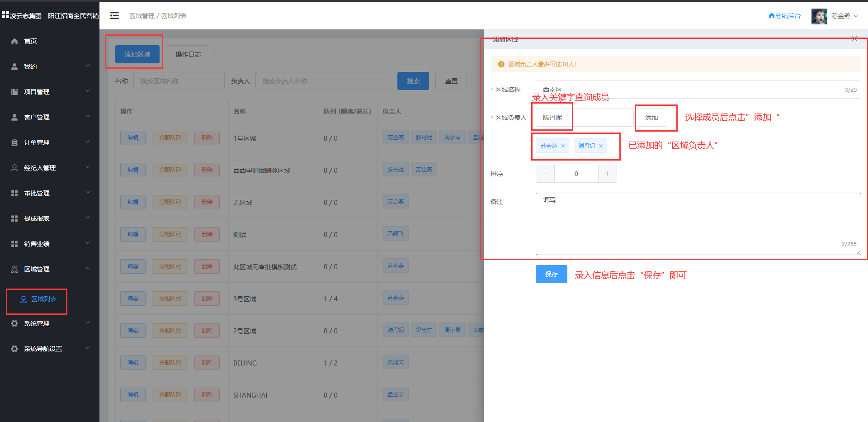
Task: Open the 销售业绩 menu
Action: tap(50, 244)
